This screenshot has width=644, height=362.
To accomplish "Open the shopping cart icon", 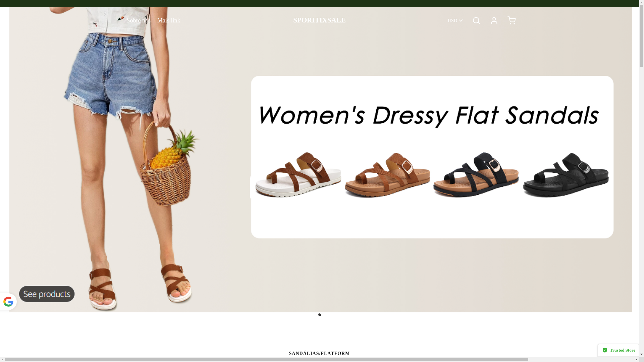I will coord(511,20).
